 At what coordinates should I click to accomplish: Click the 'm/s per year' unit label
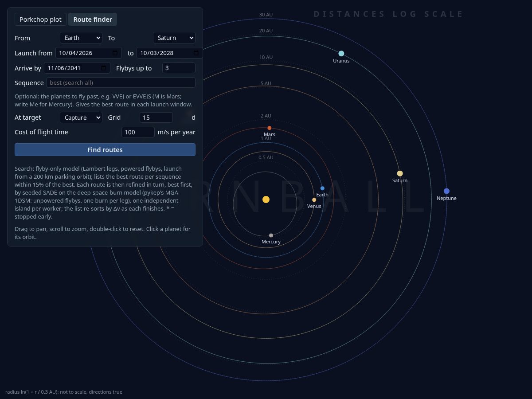click(x=176, y=132)
